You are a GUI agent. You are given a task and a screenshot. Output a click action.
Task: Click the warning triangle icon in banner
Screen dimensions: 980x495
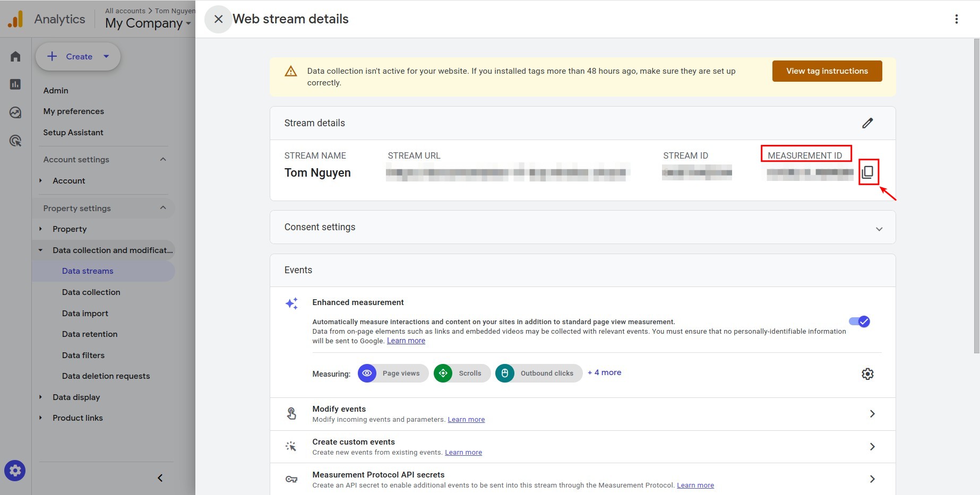pos(291,71)
